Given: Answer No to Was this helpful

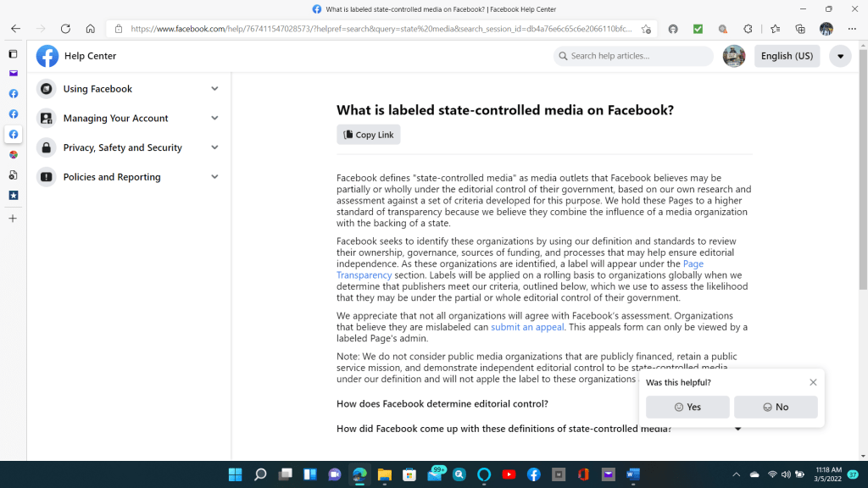Looking at the screenshot, I should tap(776, 408).
